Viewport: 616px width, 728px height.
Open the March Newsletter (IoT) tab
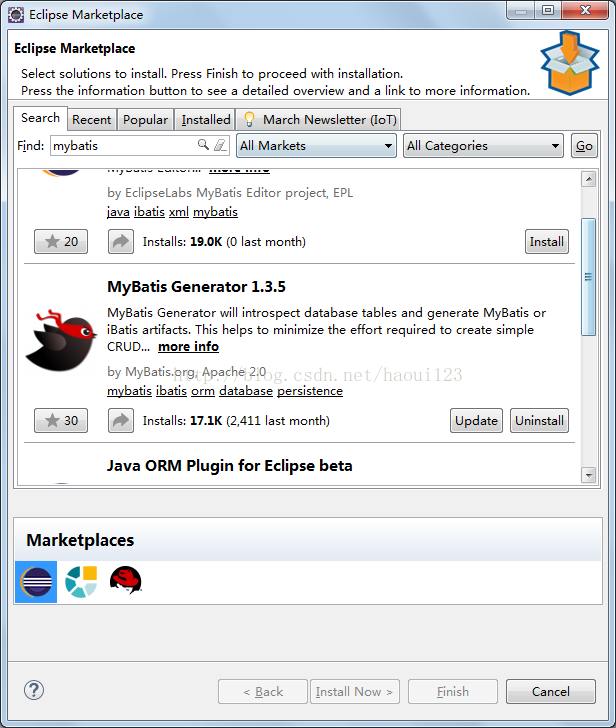click(320, 120)
